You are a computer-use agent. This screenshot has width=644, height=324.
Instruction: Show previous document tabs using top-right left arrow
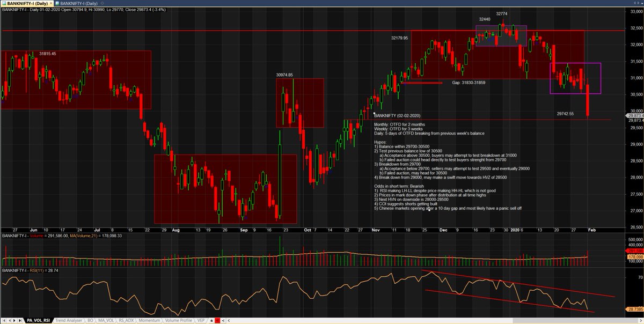634,3
